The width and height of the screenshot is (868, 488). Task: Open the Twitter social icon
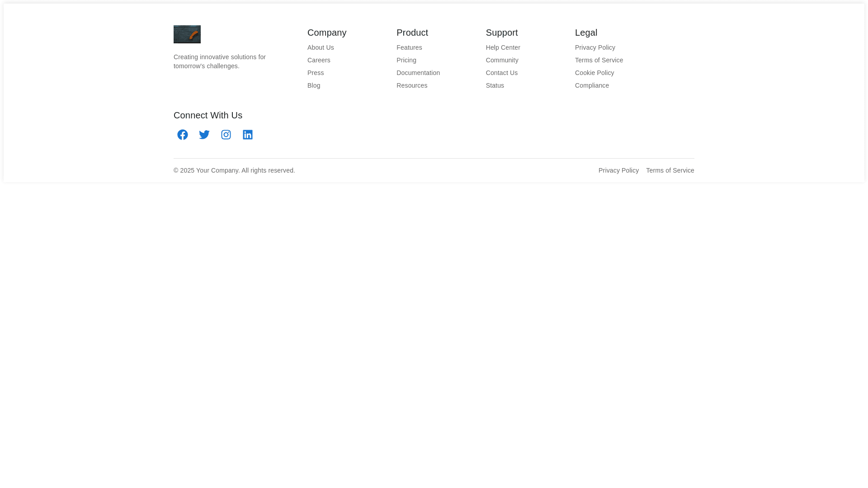point(204,135)
